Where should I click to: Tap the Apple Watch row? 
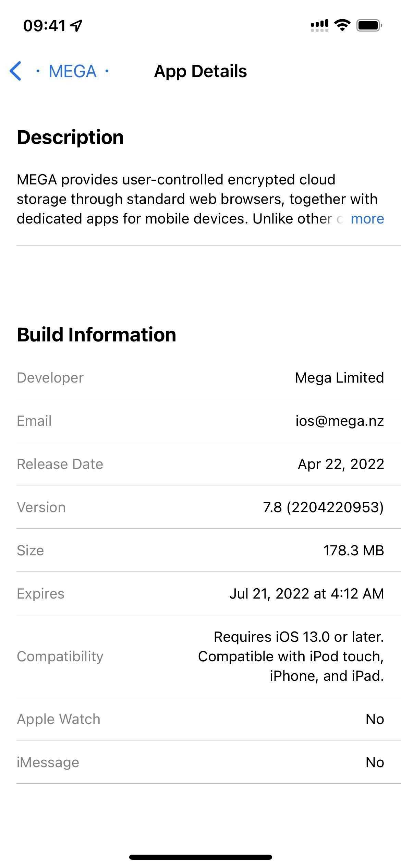(200, 719)
